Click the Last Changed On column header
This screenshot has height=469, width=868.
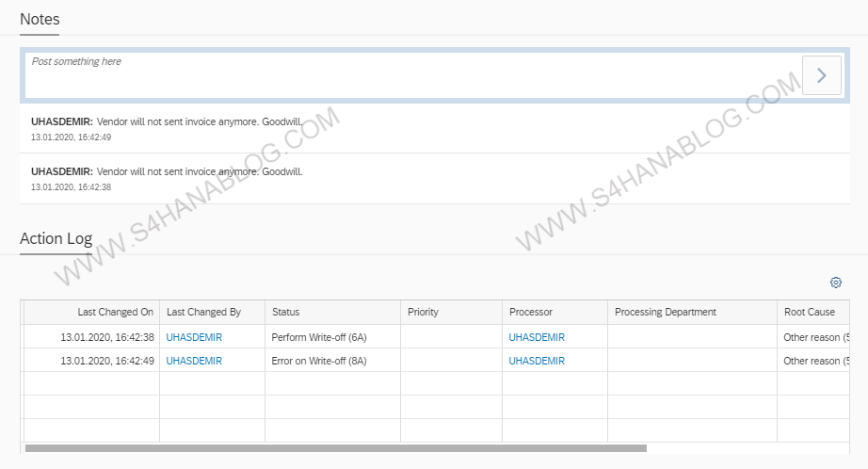tap(115, 312)
